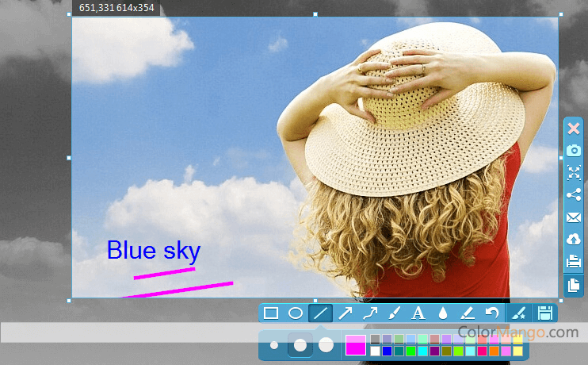Image resolution: width=588 pixels, height=365 pixels.
Task: Select the Paintbrush tool
Action: tap(394, 313)
